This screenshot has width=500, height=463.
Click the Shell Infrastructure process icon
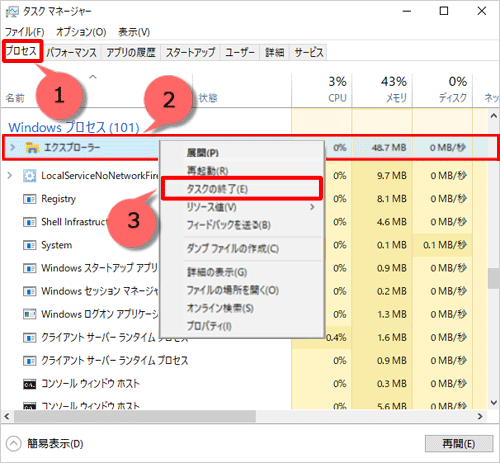[x=29, y=222]
